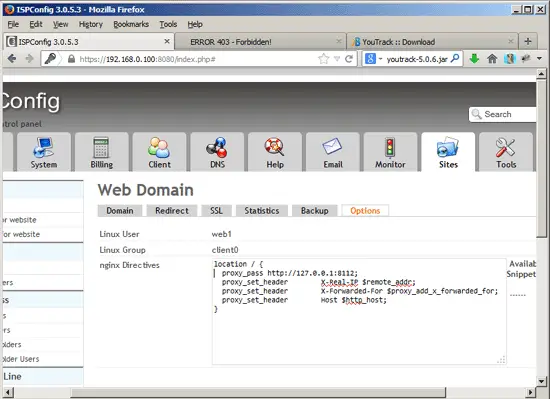Click the nginx textarea resize grip

(x=502, y=360)
